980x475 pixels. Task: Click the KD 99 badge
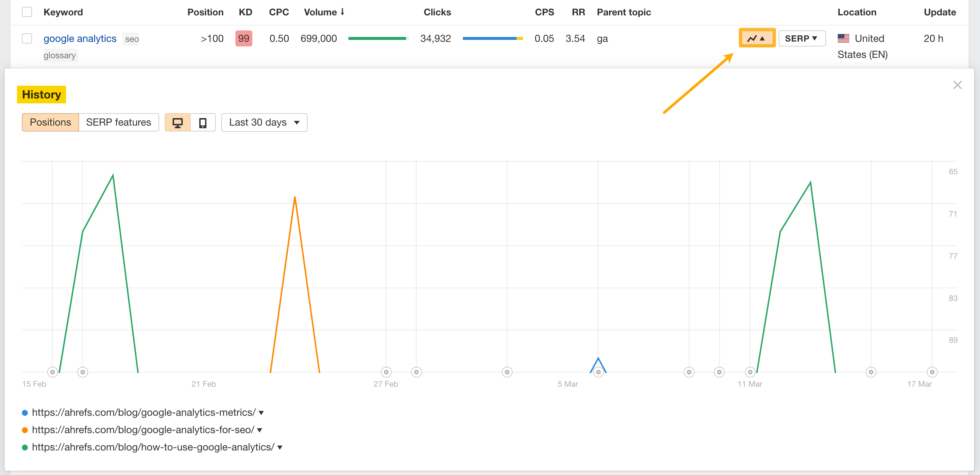coord(244,39)
